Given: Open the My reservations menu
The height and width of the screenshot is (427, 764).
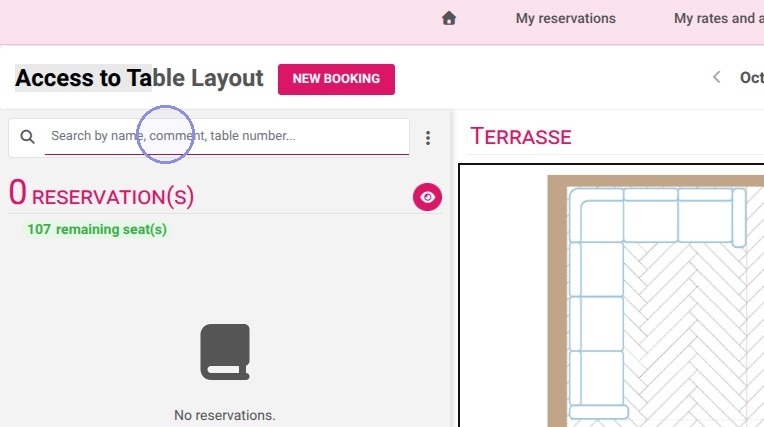Looking at the screenshot, I should [566, 19].
